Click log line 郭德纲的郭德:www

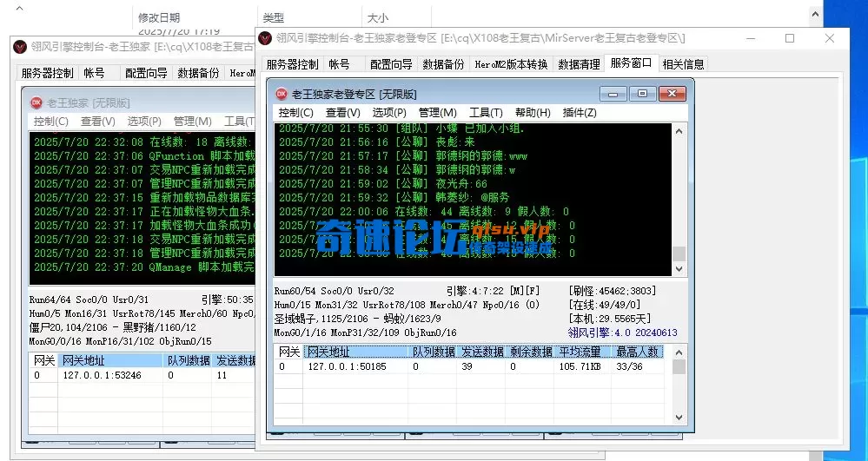point(403,156)
